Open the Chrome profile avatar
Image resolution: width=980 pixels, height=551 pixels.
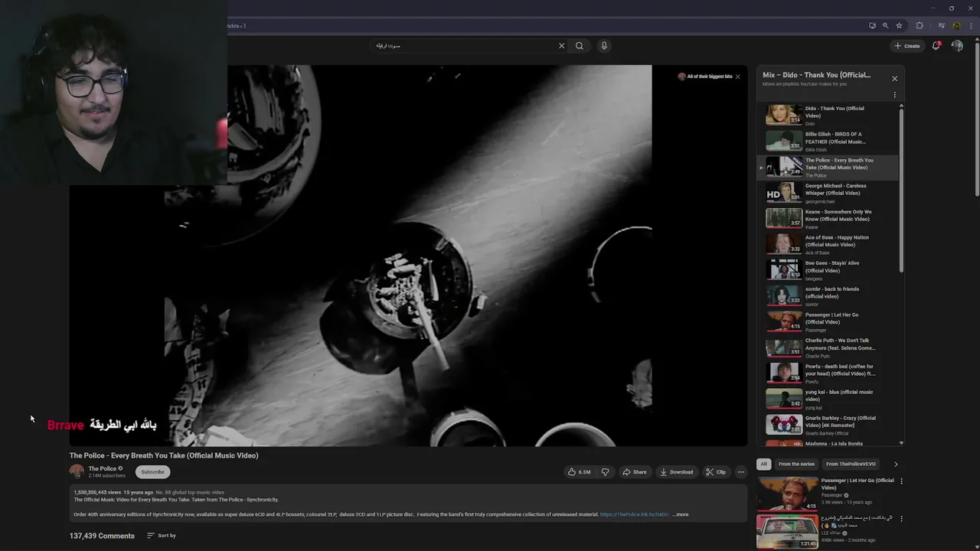(x=956, y=25)
